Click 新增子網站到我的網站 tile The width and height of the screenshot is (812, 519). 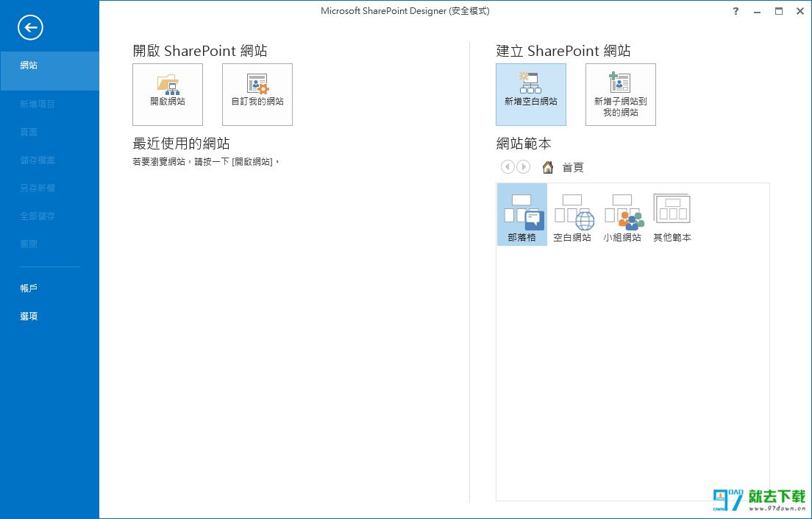[x=620, y=94]
